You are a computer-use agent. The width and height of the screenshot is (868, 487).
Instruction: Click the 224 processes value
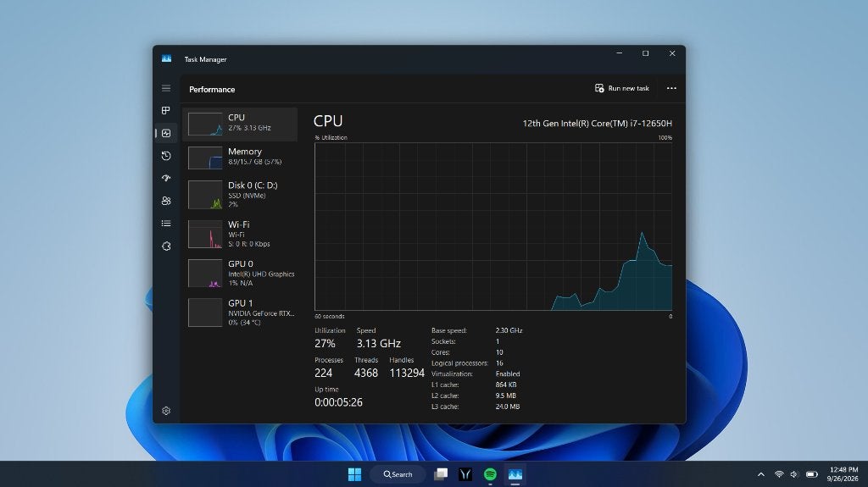coord(323,373)
